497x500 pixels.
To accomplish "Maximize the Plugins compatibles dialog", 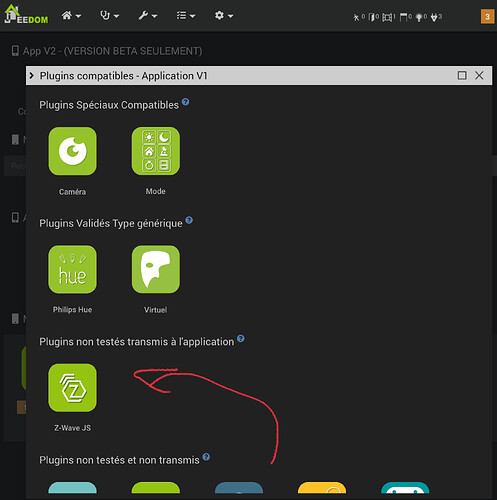I will point(462,75).
